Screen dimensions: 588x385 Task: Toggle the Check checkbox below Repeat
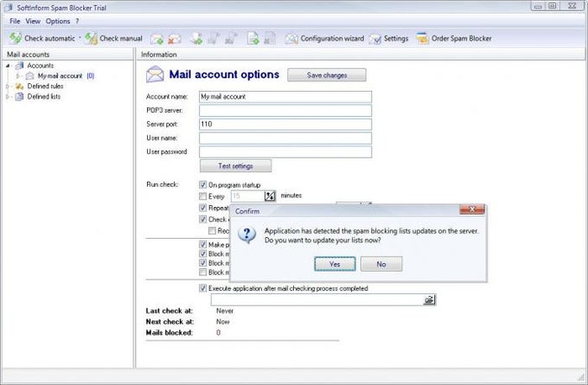pyautogui.click(x=203, y=219)
